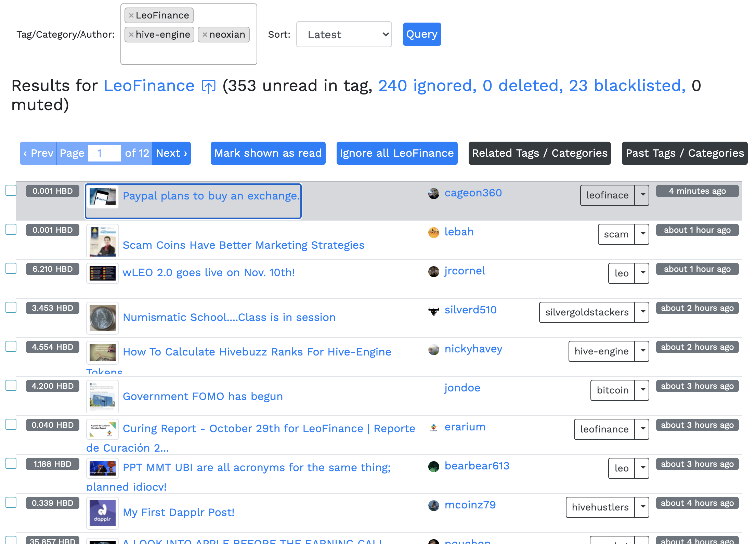Viewport: 756px width, 544px height.
Task: Open author jondoe profile link
Action: pyautogui.click(x=462, y=388)
